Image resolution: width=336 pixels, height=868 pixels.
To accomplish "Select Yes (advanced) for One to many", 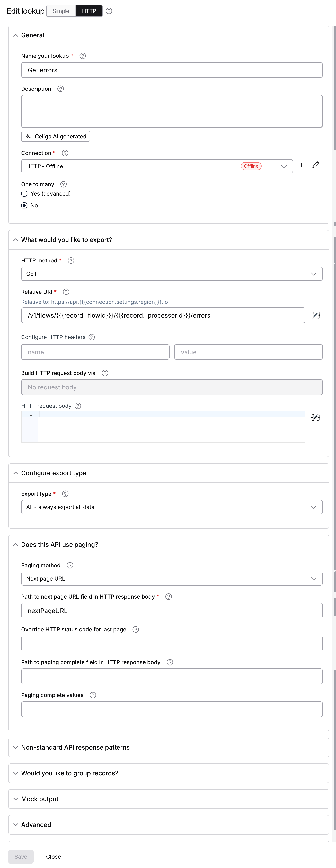I will point(24,194).
